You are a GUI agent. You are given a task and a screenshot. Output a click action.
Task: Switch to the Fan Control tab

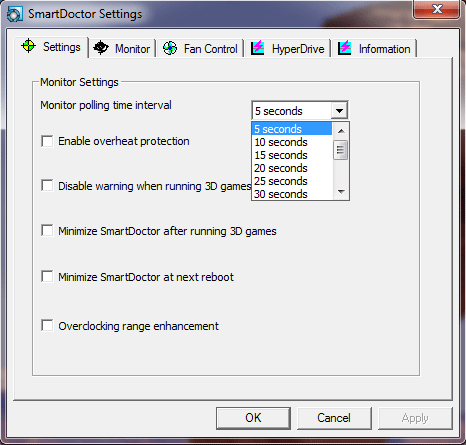[200, 49]
